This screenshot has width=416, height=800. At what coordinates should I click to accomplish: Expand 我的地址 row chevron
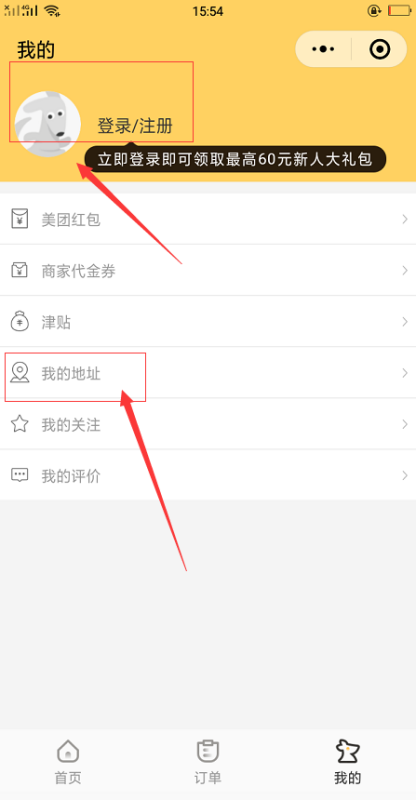tap(405, 373)
